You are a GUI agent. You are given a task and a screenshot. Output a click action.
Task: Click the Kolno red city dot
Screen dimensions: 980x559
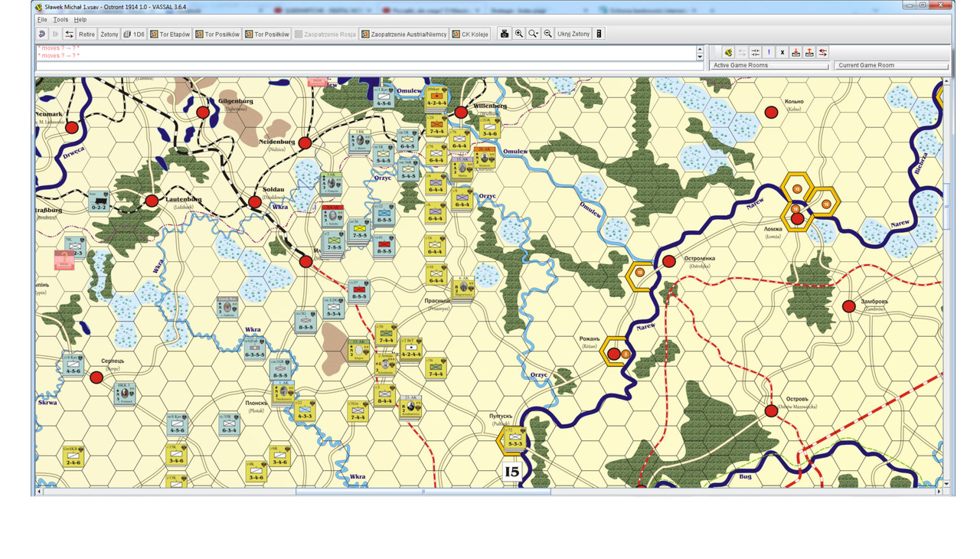click(772, 113)
